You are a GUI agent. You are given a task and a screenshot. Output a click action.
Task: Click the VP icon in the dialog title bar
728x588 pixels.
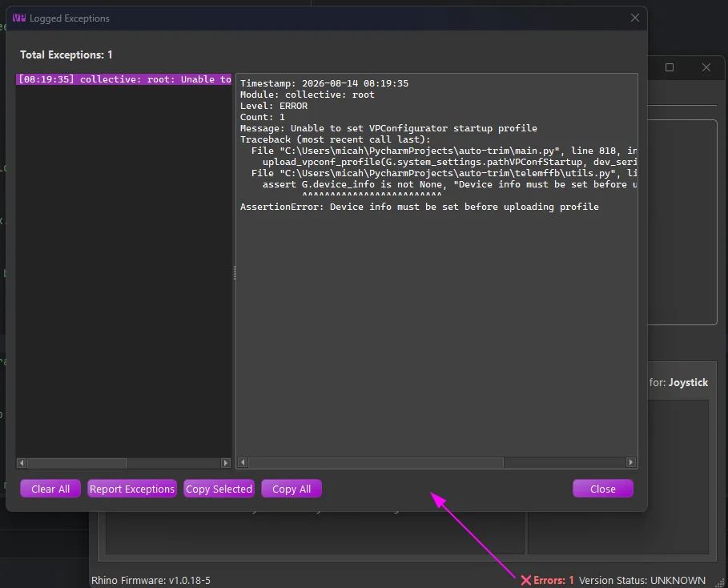click(19, 18)
